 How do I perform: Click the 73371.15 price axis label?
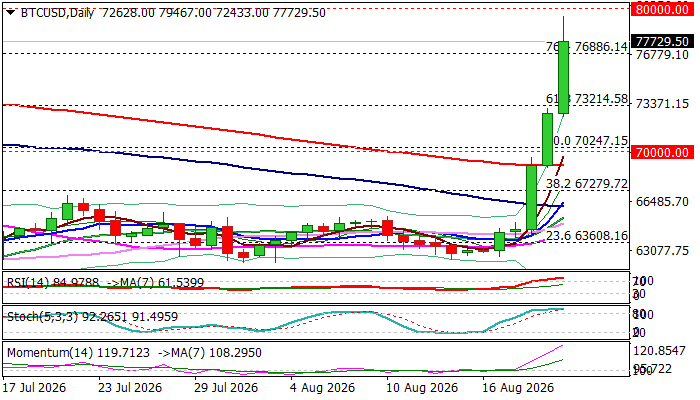(x=662, y=104)
